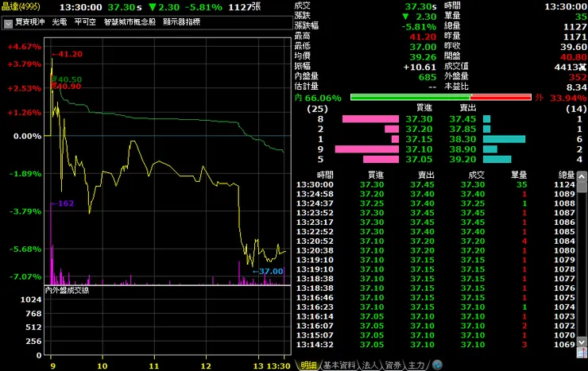Click the 成交值 value 4413萬
Screen dimensions: 588x371
point(571,68)
